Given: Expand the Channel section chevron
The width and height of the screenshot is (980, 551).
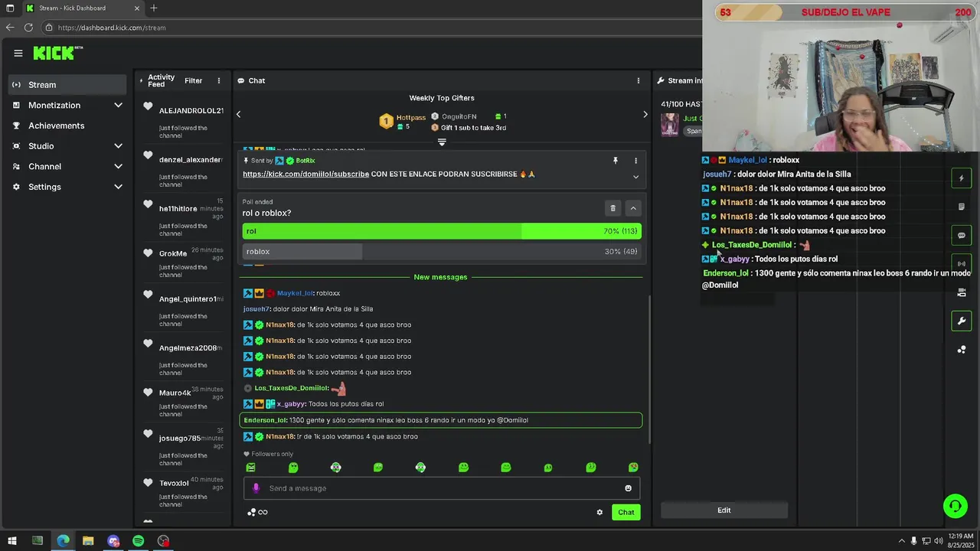Looking at the screenshot, I should pos(118,166).
